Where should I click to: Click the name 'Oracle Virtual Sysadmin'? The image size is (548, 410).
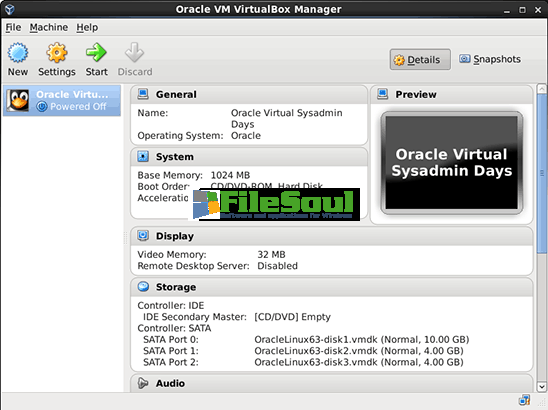coord(287,113)
